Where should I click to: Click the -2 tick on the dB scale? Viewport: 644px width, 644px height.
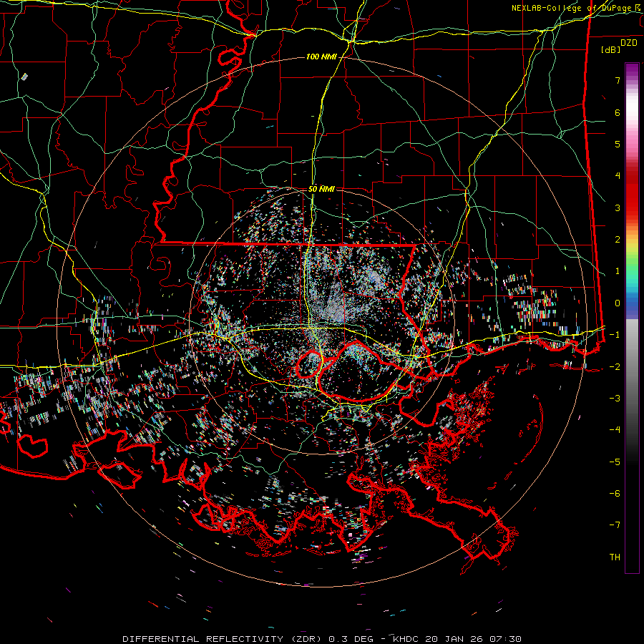click(615, 366)
